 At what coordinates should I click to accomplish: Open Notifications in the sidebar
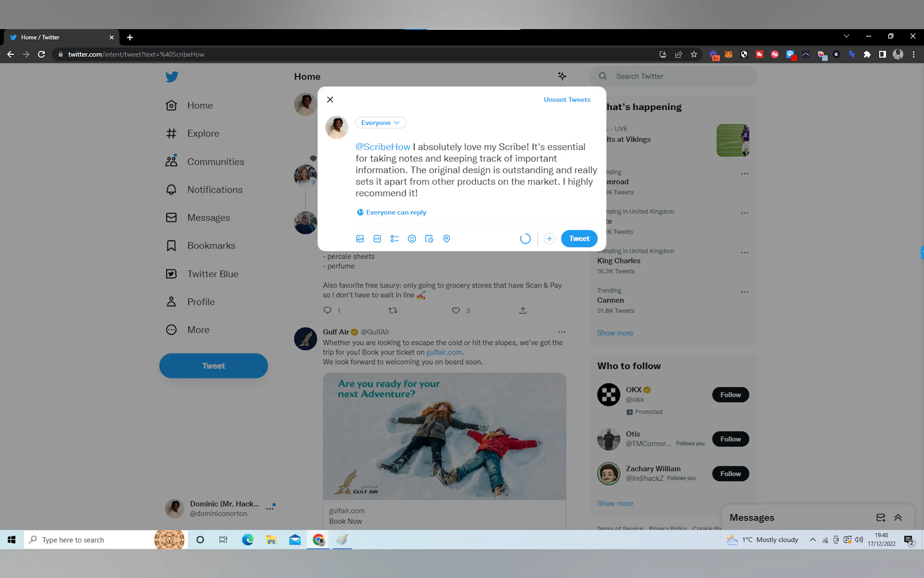click(x=214, y=190)
